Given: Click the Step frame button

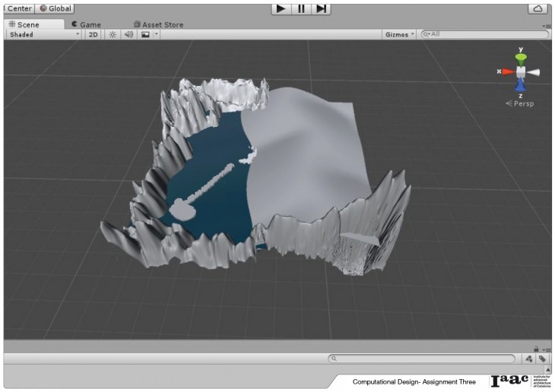Looking at the screenshot, I should tap(322, 8).
